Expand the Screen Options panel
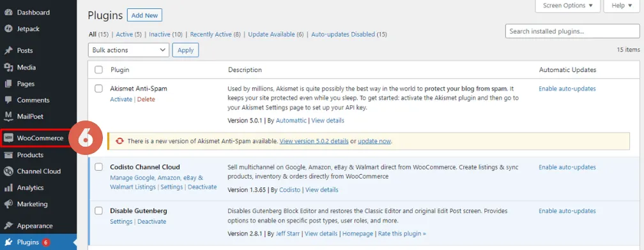Viewport: 644px width, 250px height. pos(568,6)
